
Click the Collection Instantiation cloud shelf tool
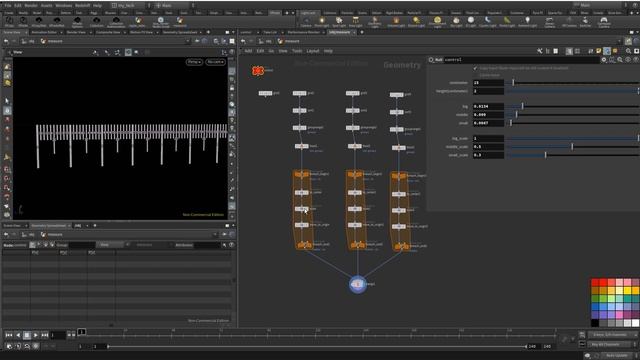pos(116,22)
